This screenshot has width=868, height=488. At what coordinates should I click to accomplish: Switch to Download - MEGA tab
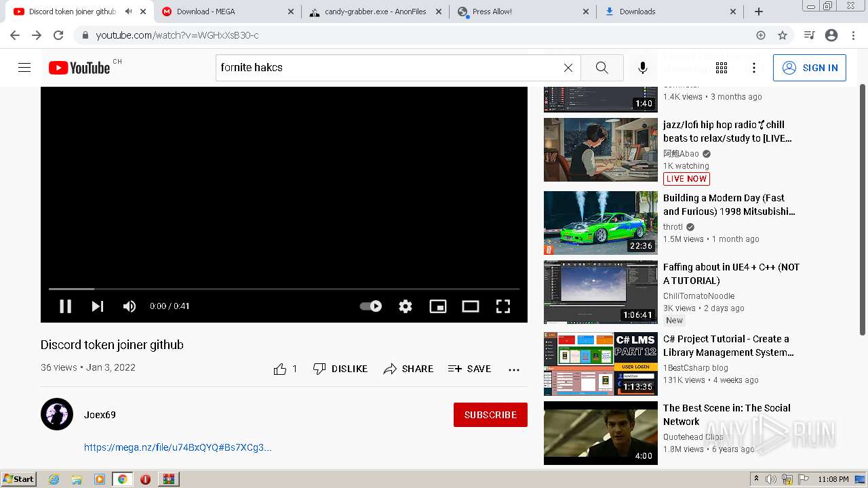(x=229, y=12)
